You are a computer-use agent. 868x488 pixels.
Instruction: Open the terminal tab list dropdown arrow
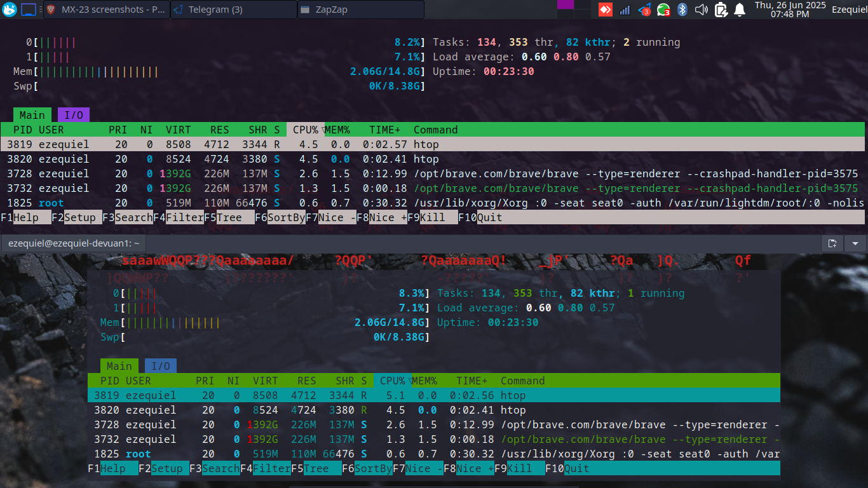click(855, 243)
